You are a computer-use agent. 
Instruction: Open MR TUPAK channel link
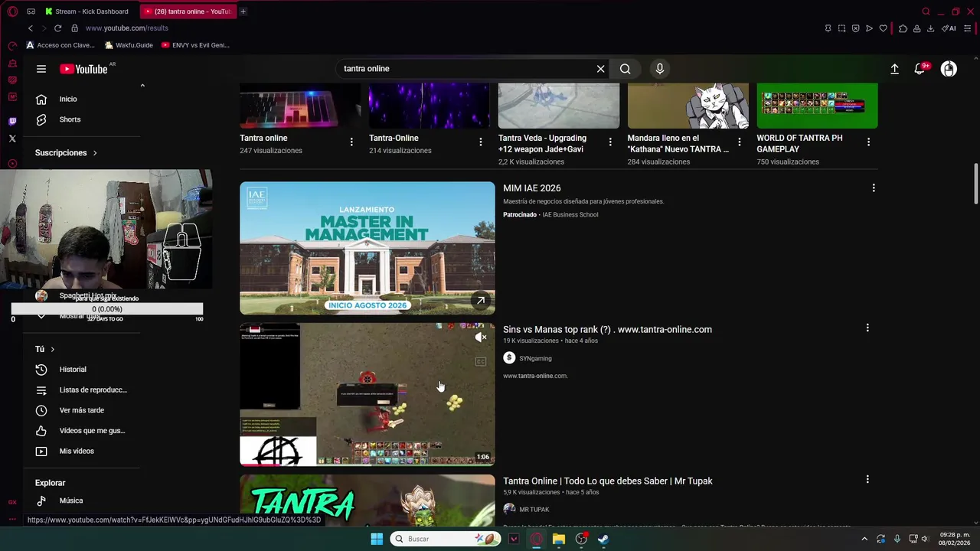point(534,510)
